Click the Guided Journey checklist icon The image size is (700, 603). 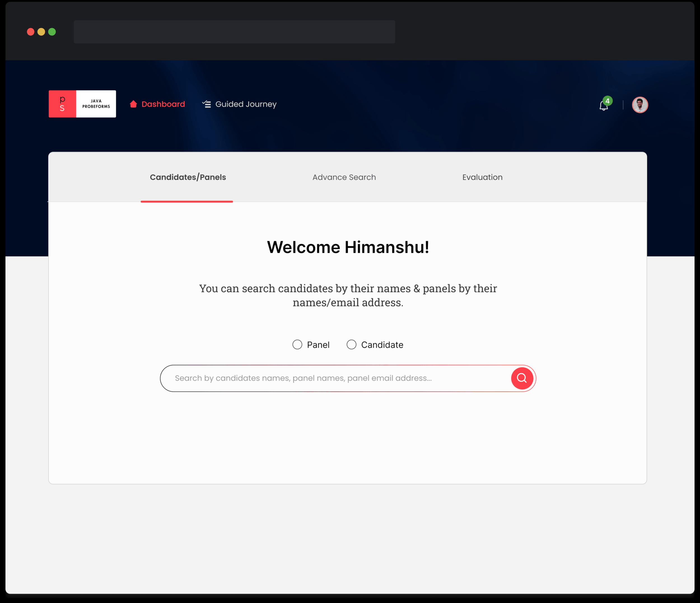(206, 104)
